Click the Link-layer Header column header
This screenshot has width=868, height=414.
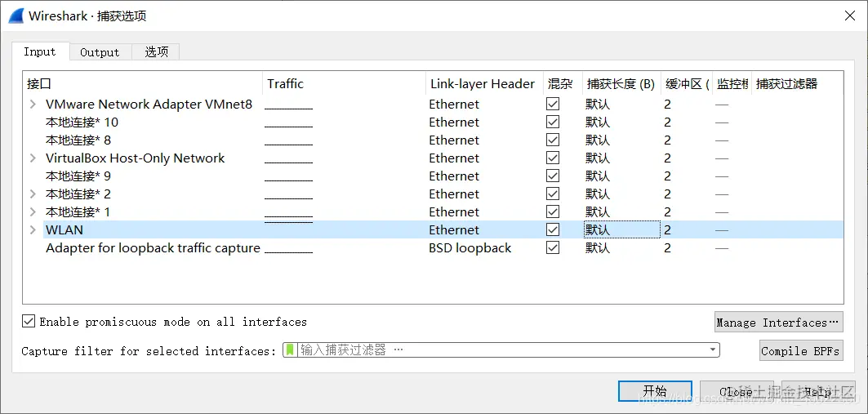click(x=483, y=84)
